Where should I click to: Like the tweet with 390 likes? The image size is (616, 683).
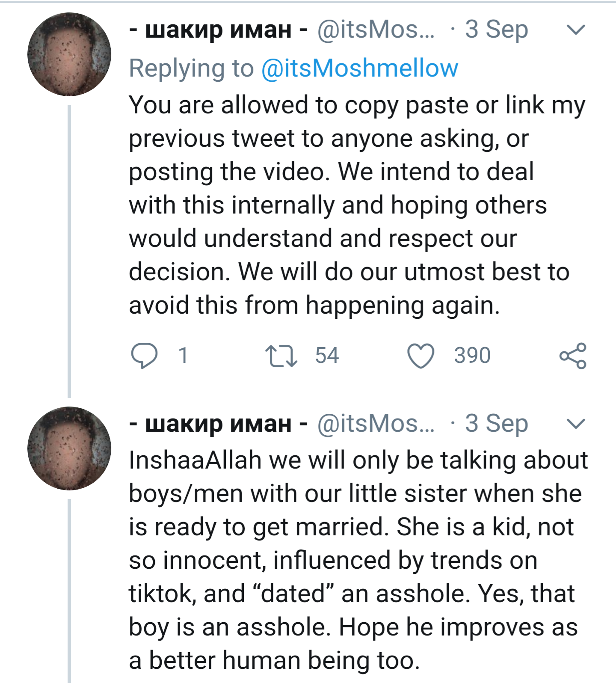[x=421, y=356]
